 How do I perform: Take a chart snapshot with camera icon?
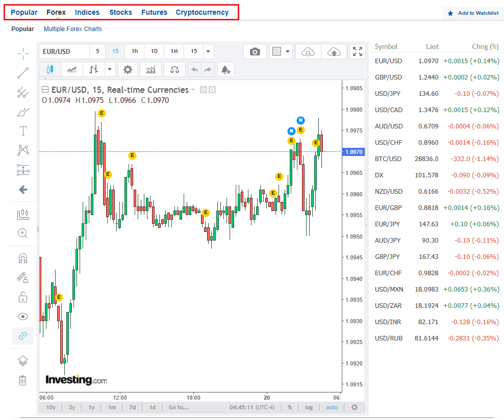255,51
